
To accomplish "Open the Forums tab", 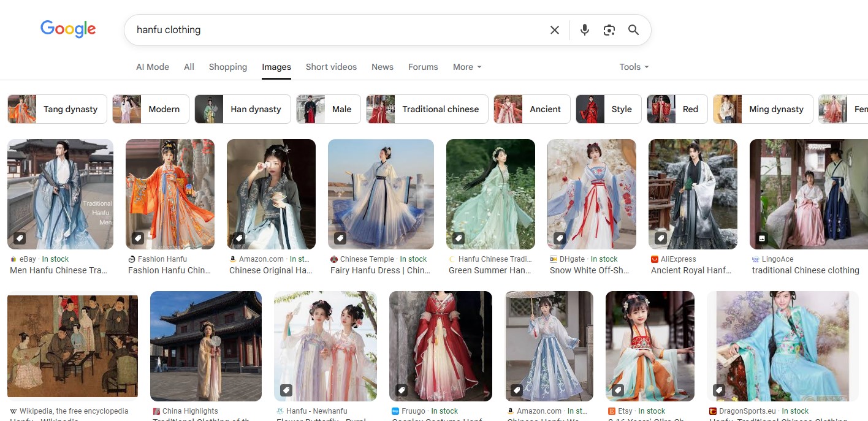I will [x=423, y=67].
